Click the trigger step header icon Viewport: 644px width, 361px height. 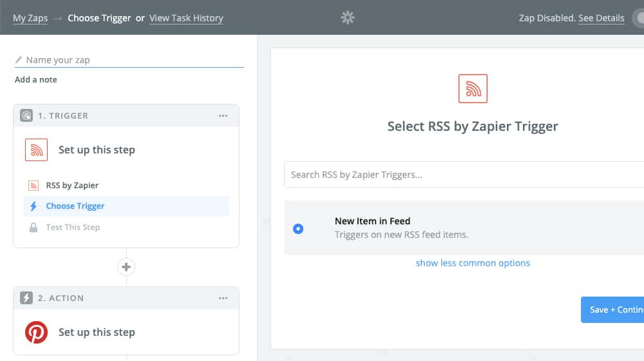(x=26, y=115)
